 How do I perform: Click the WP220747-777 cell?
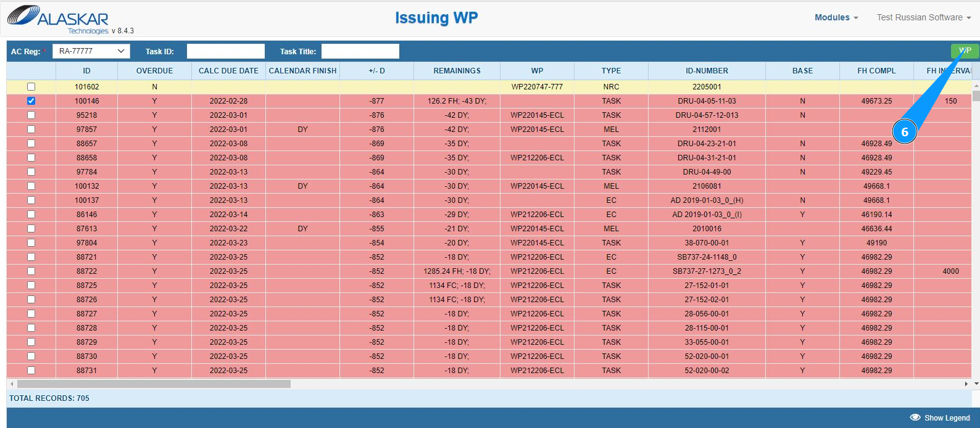(538, 87)
